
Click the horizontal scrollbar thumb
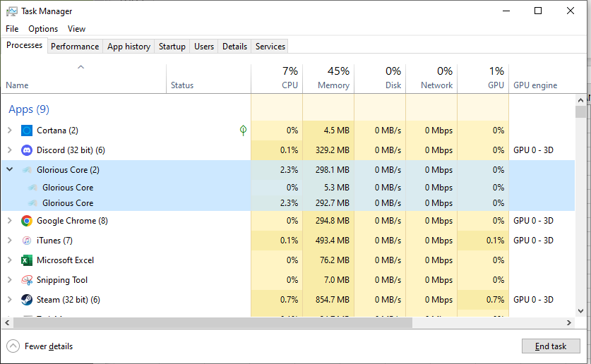coord(213,322)
